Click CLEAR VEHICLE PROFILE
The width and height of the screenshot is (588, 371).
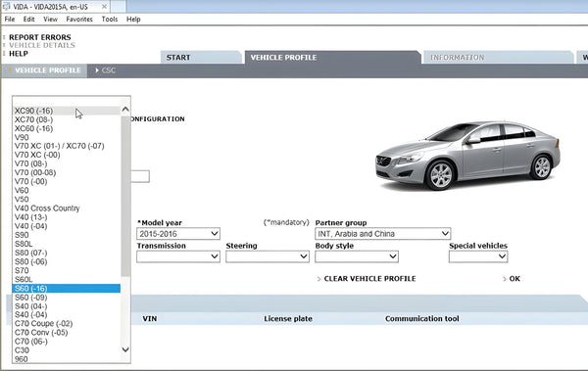coord(369,278)
